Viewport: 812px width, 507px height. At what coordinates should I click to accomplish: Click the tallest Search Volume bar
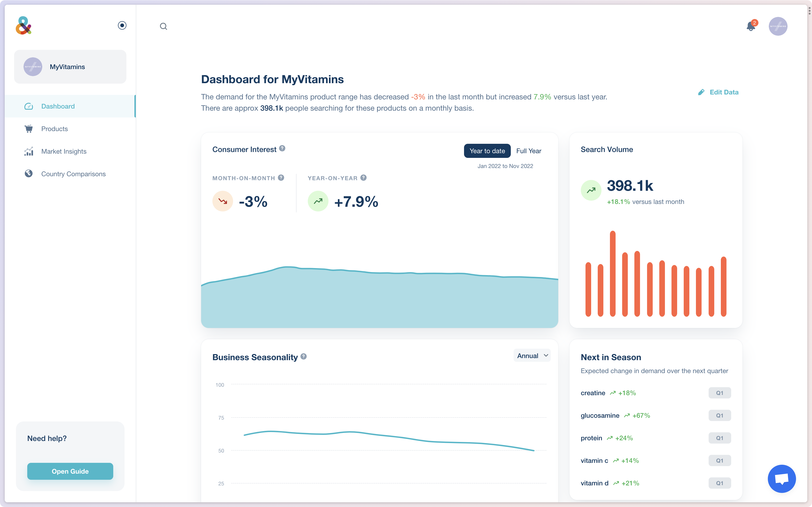pyautogui.click(x=613, y=273)
